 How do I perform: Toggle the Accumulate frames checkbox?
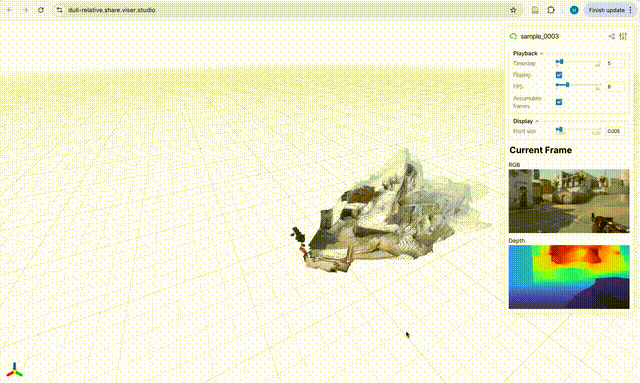[x=559, y=102]
